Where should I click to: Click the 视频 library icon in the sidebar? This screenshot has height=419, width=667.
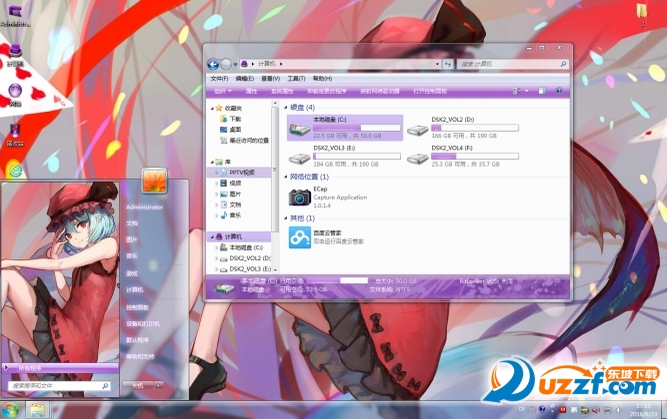click(x=224, y=183)
